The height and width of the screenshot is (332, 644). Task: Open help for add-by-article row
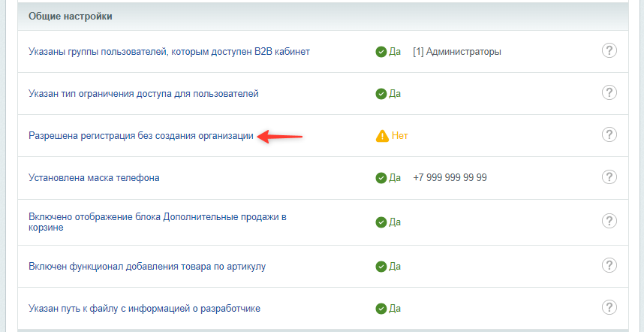click(609, 265)
